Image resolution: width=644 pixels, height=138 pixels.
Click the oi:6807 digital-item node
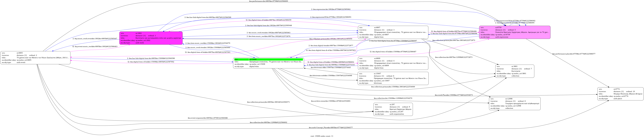click(x=393, y=32)
